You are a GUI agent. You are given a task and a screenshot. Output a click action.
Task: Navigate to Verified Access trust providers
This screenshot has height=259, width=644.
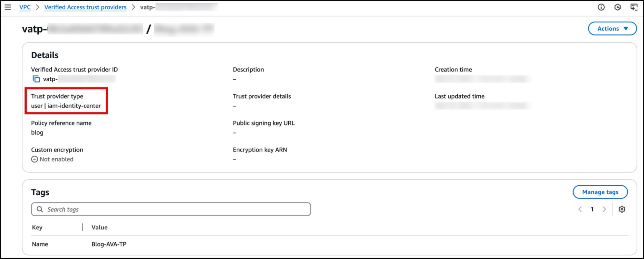click(85, 7)
